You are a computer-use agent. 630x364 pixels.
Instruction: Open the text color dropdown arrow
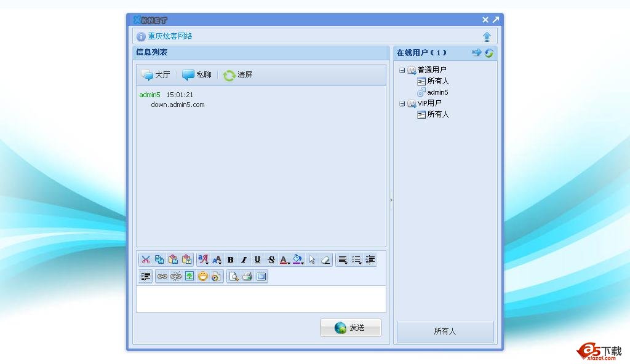(x=287, y=261)
